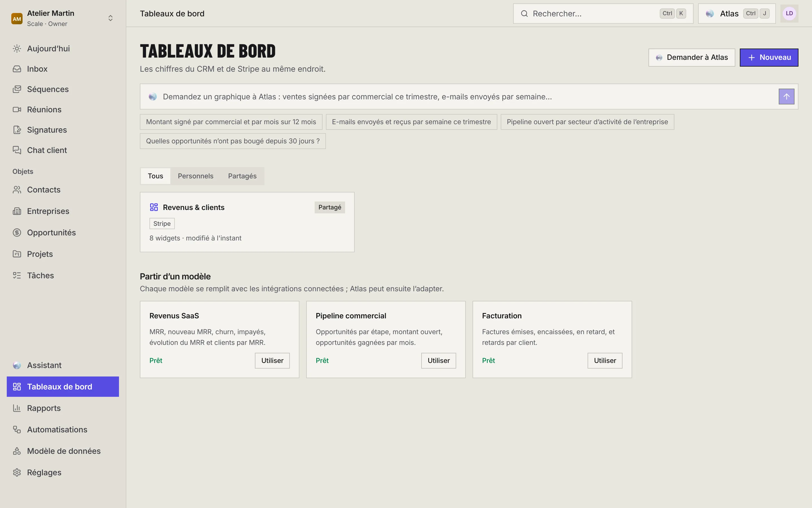Pick suggestion Quelles opportunités n'ont pas bougé
This screenshot has height=508, width=812.
coord(233,141)
